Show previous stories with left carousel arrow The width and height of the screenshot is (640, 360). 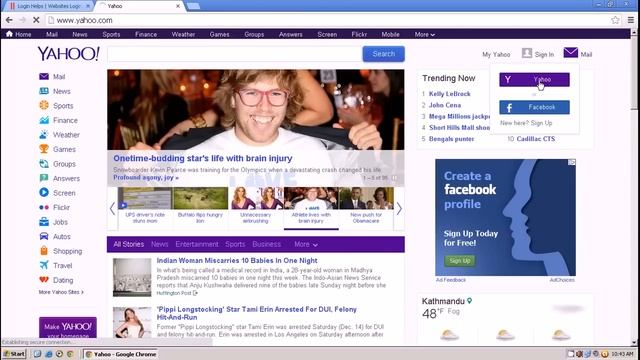point(112,209)
